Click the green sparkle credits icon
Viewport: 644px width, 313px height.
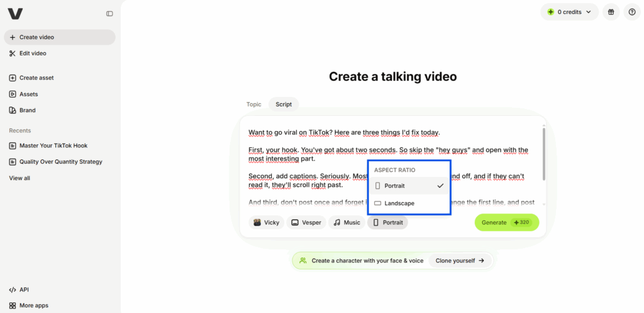click(x=551, y=12)
